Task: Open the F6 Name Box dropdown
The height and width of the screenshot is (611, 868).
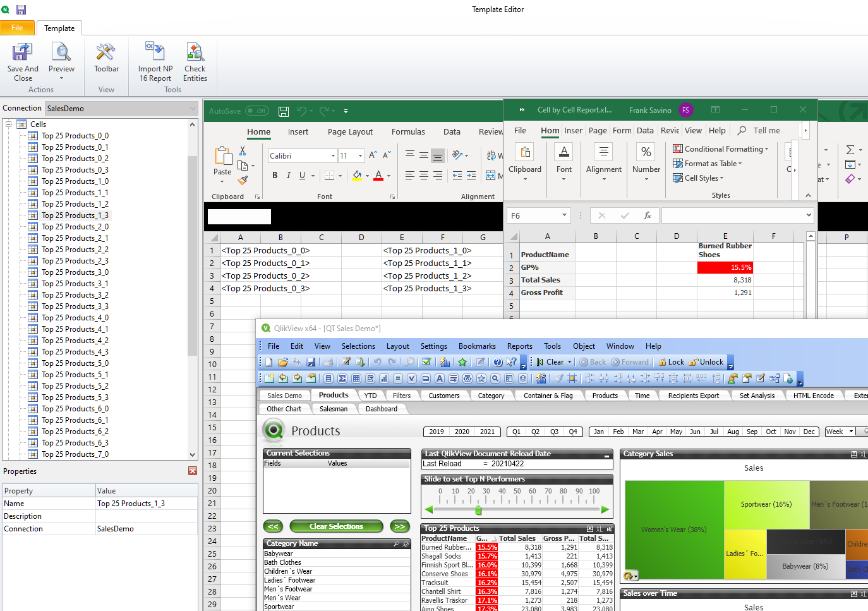Action: point(564,215)
